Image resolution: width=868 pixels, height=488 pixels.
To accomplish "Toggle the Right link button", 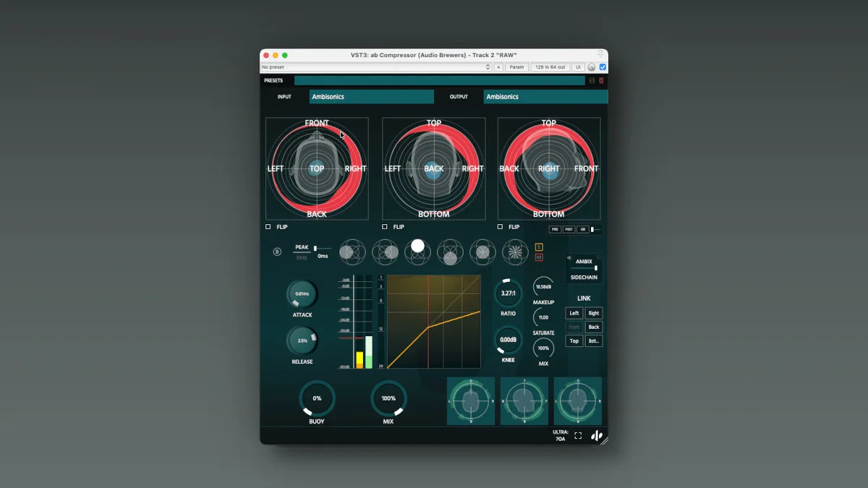I will click(594, 313).
